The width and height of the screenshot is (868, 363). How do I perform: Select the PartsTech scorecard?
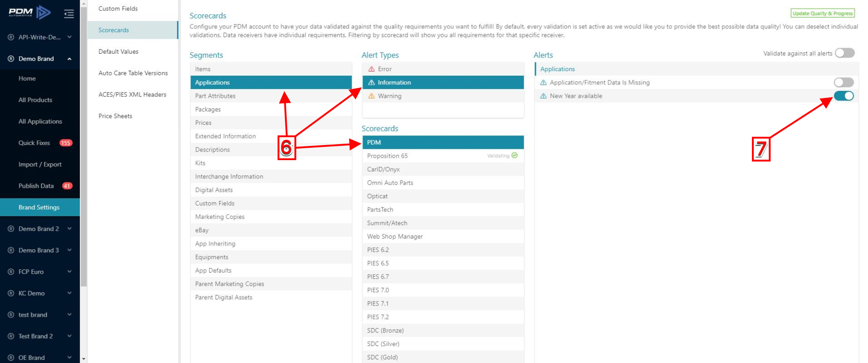[443, 210]
